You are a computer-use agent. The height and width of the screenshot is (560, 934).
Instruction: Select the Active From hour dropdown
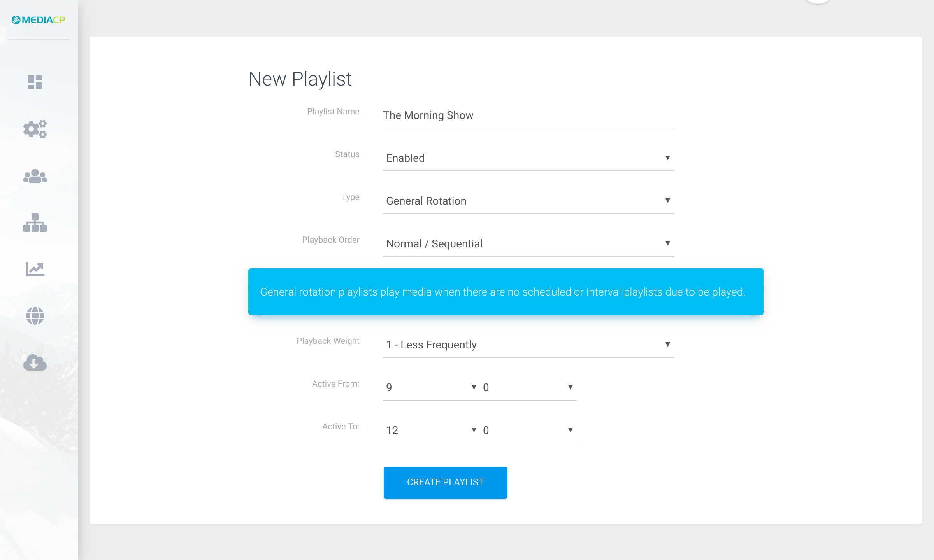[x=431, y=388]
